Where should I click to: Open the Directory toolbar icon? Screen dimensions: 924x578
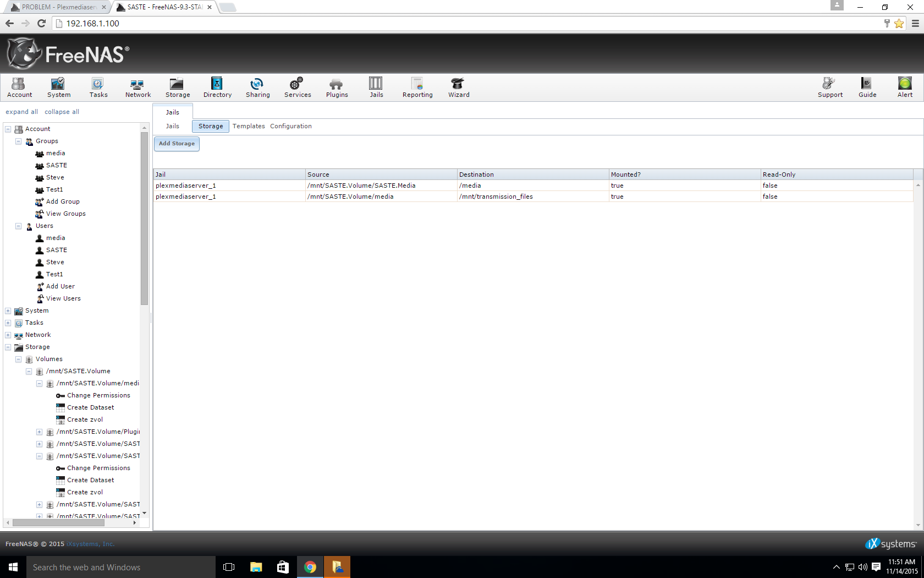(217, 87)
